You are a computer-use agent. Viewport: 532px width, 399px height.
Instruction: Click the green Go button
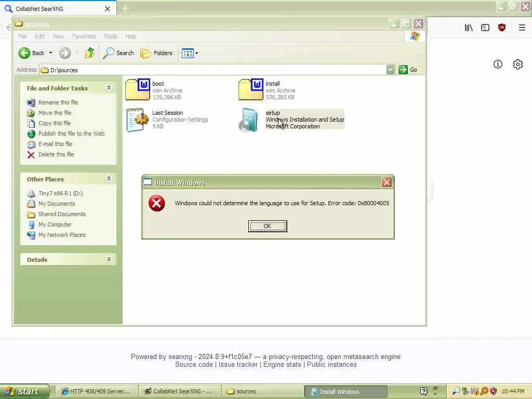coord(408,70)
